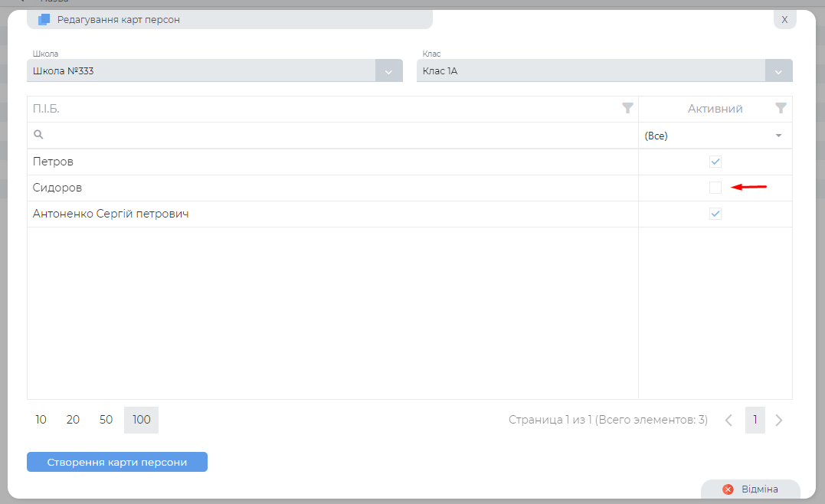The image size is (825, 504).
Task: Close the dialog with the X button
Action: click(x=784, y=19)
